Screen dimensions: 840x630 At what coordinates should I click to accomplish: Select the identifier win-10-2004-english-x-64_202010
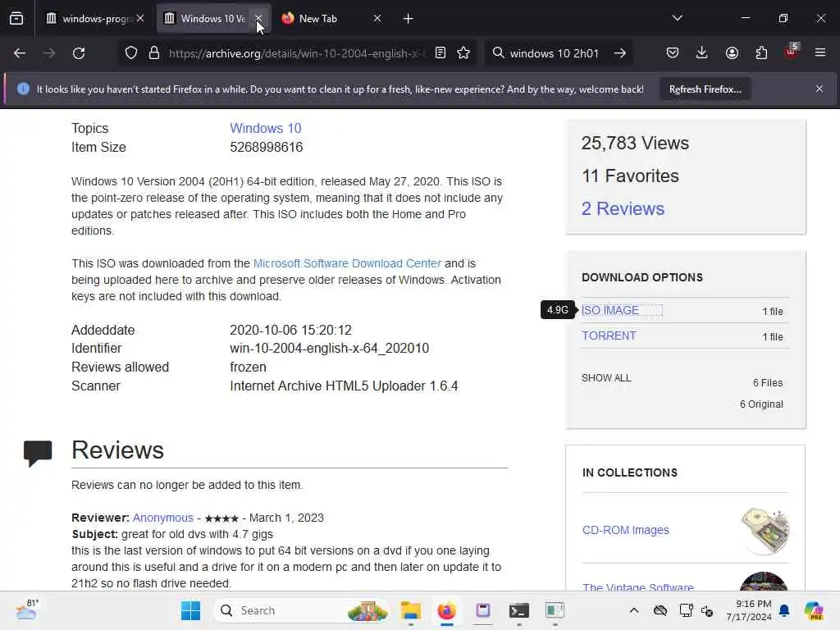tap(330, 349)
